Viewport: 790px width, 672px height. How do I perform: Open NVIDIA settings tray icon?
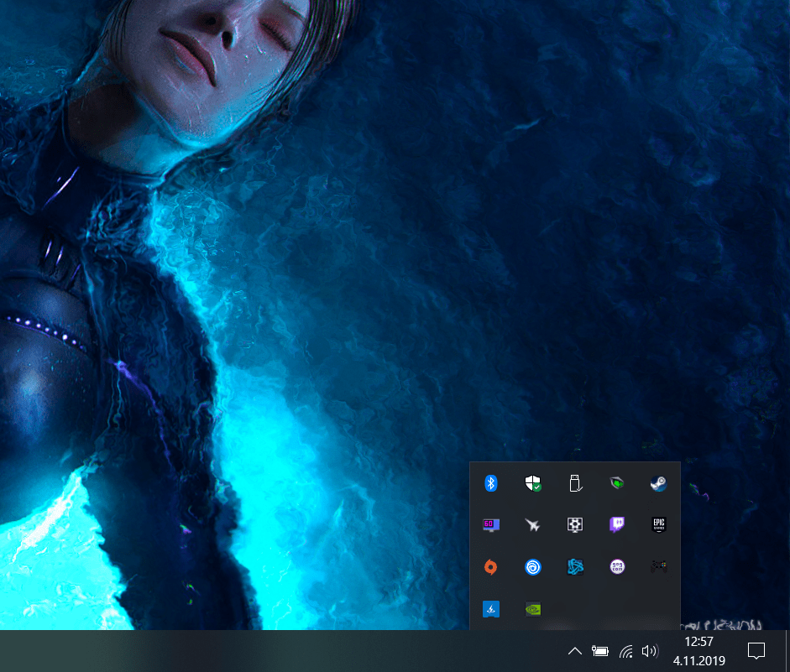click(x=532, y=609)
